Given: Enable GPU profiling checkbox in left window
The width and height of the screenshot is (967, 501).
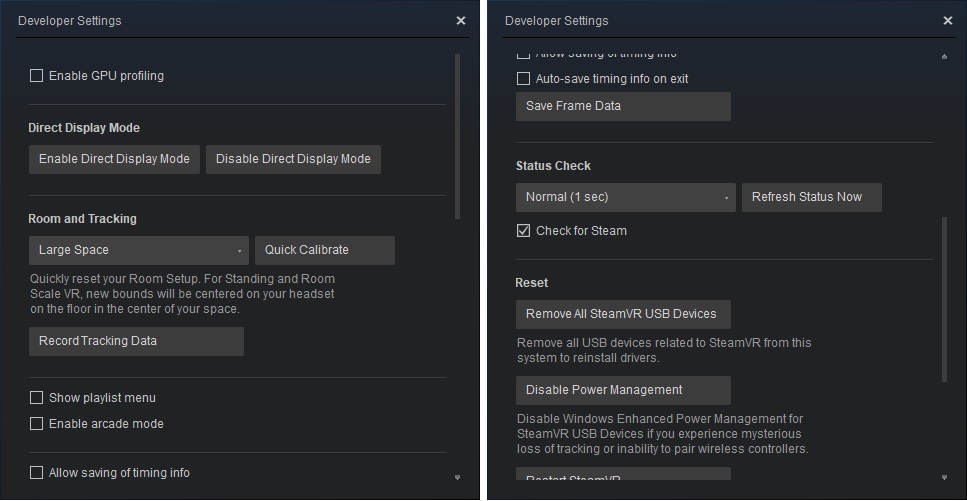Looking at the screenshot, I should point(36,76).
